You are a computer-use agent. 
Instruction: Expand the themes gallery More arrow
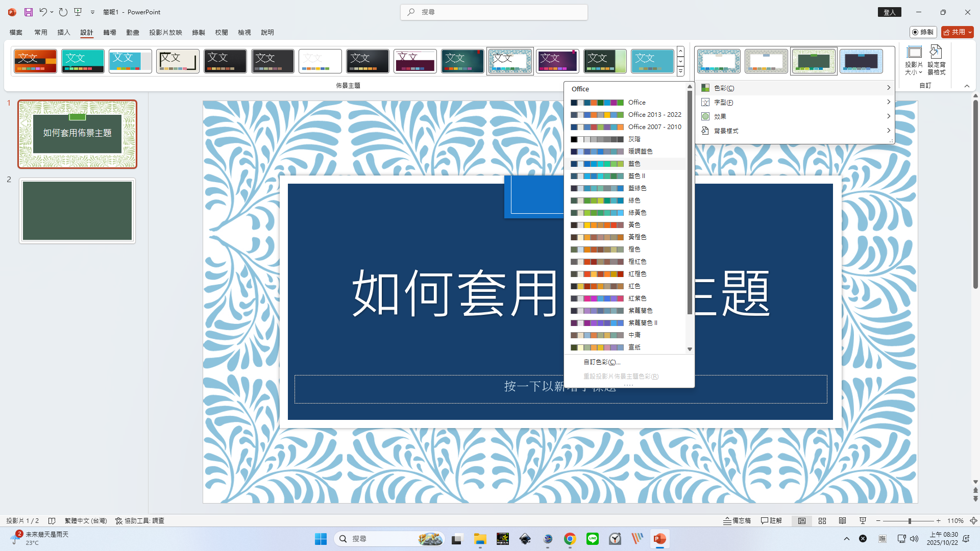[x=680, y=72]
